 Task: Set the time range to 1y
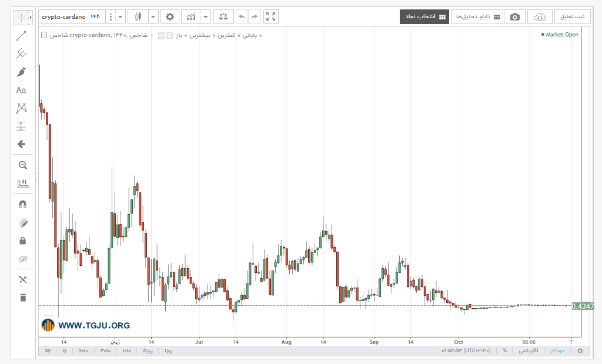pos(65,350)
